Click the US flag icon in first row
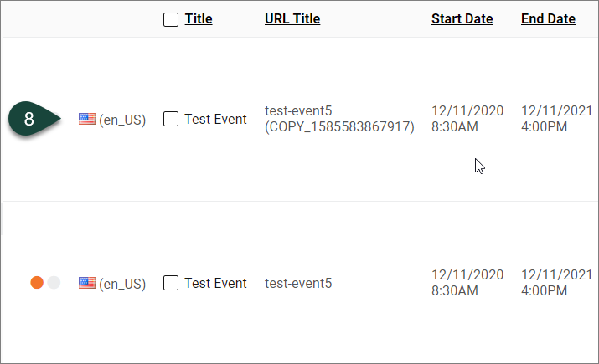The image size is (599, 364). tap(86, 120)
